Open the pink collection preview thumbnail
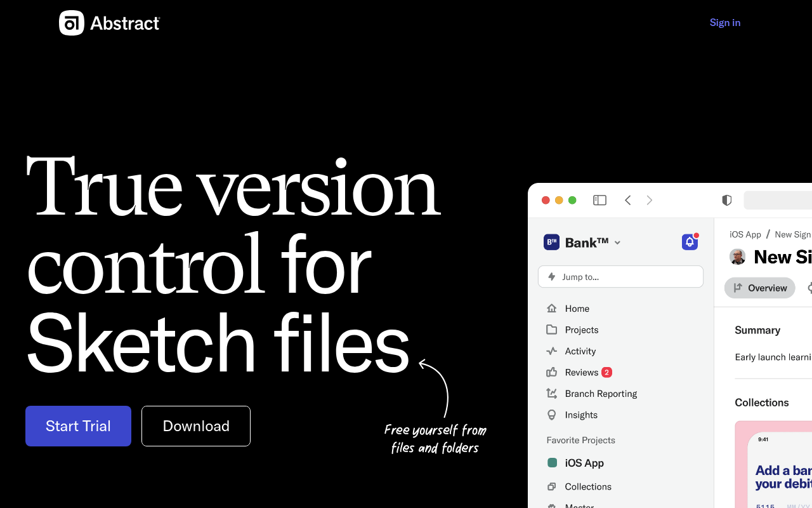Screen dimensions: 812x508 point(773,465)
